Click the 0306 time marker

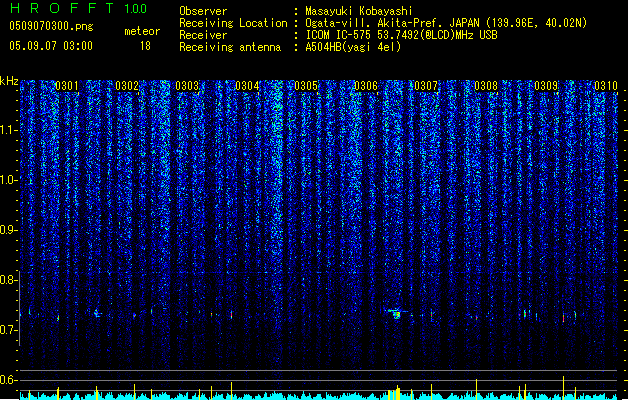point(366,86)
